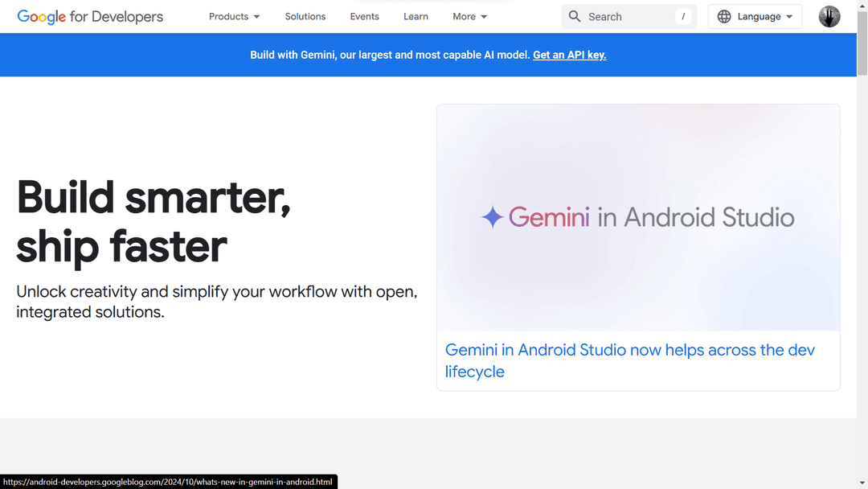Viewport: 868px width, 489px height.
Task: Click the scrollbar up arrow
Action: tap(862, 6)
